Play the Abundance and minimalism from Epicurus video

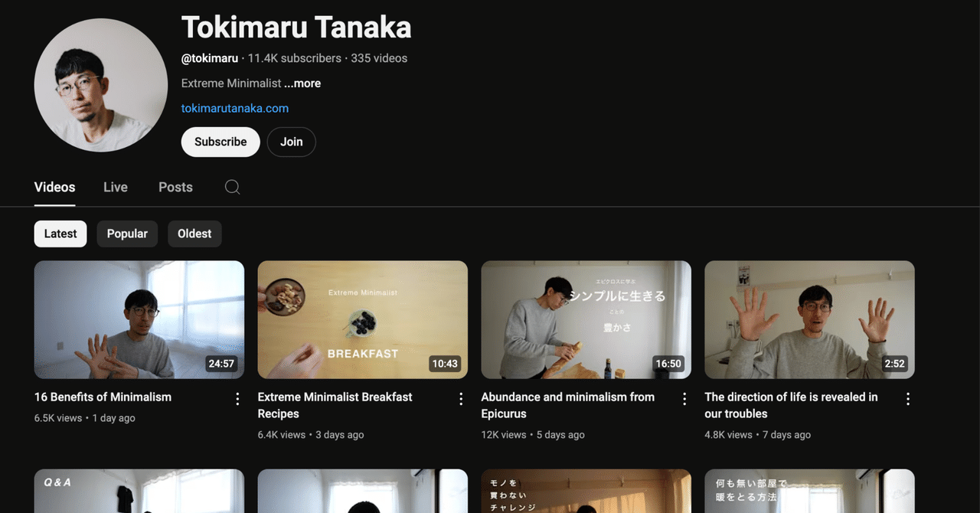[x=586, y=319]
